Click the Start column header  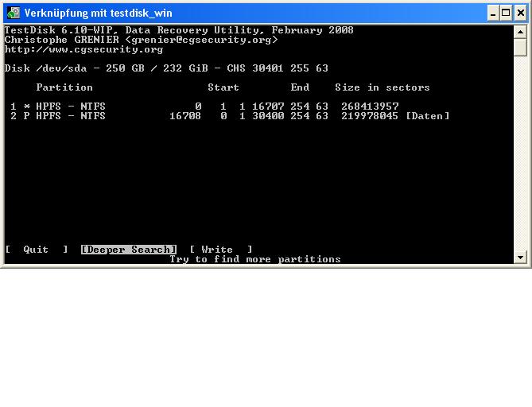coord(223,87)
